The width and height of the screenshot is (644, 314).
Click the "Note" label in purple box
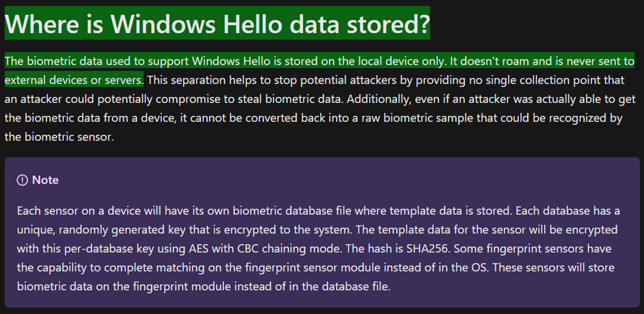45,180
